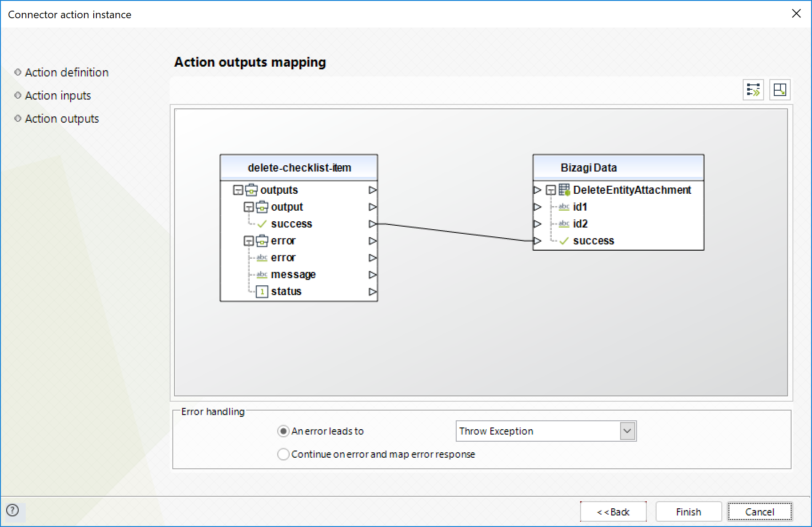Select the Bizagi Data panel header
Screen dimensions: 812x527
pyautogui.click(x=618, y=168)
